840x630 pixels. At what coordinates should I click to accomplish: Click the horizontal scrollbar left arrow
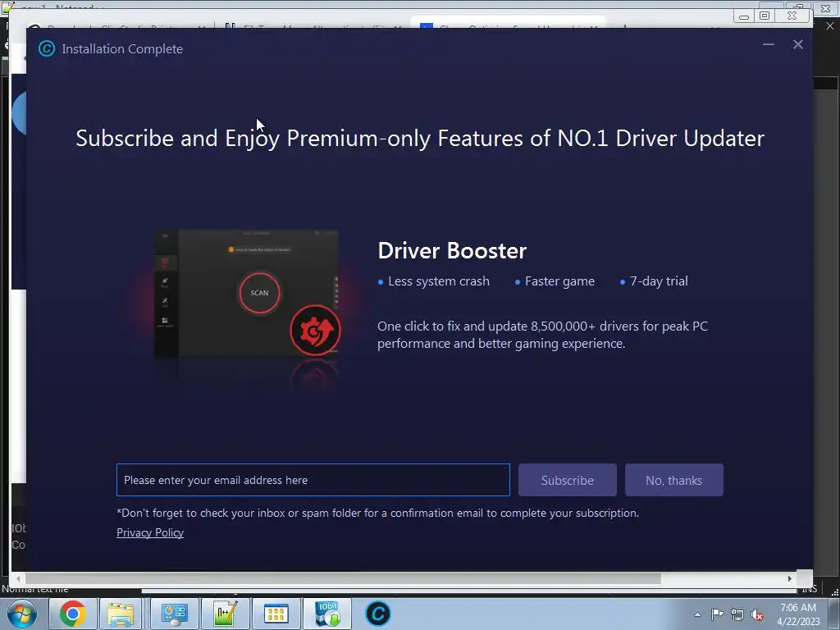click(x=18, y=578)
